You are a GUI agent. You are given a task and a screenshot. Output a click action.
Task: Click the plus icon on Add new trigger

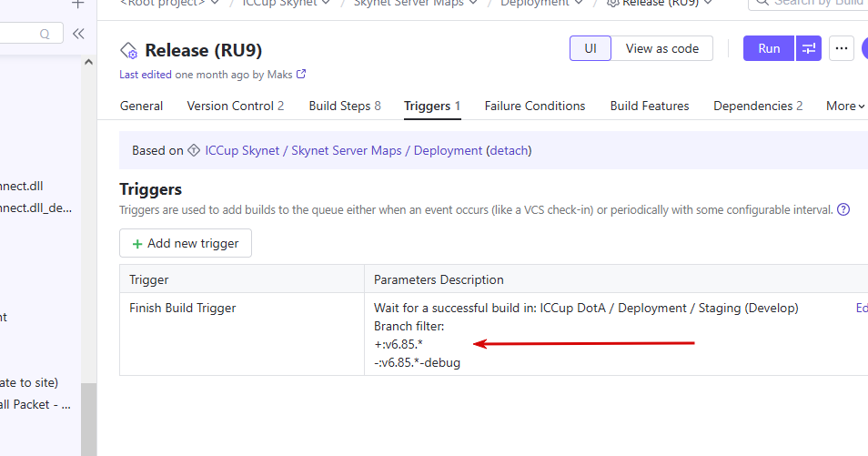pos(137,244)
